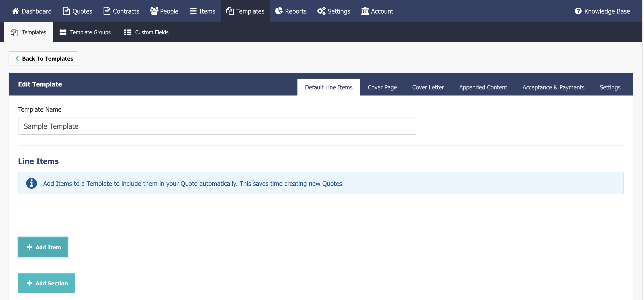Go to the Quotes page
Screen dimensions: 644x300
[78, 11]
